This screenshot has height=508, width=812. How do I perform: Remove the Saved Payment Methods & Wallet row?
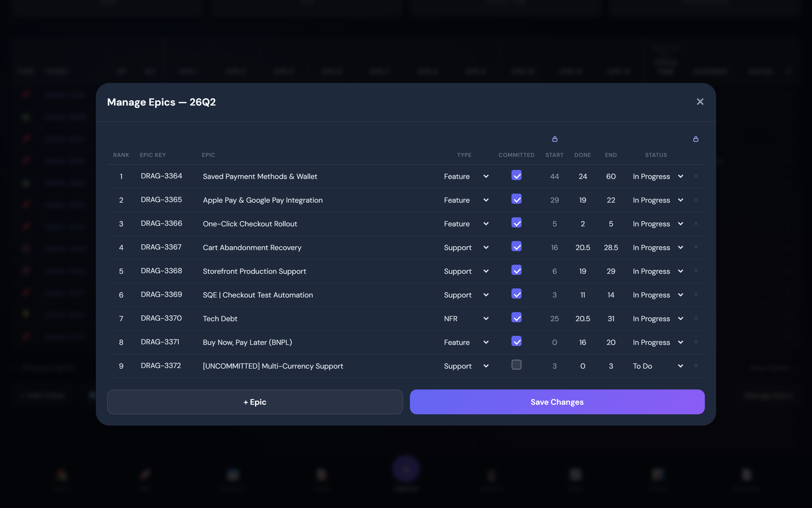point(696,176)
